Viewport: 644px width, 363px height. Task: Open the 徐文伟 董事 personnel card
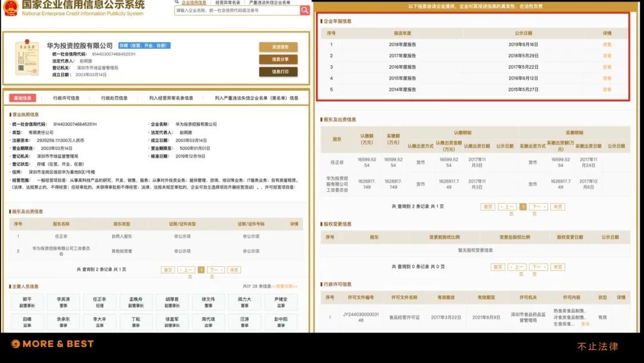[x=208, y=302]
